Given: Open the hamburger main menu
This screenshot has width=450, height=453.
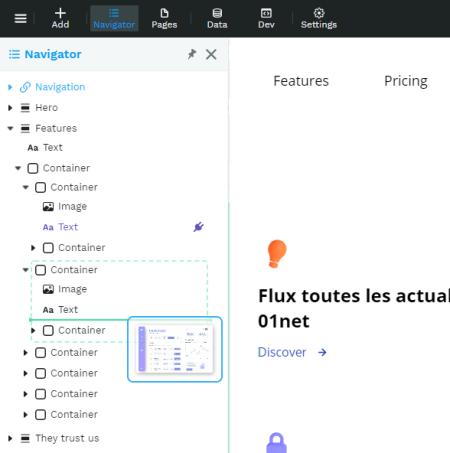Looking at the screenshot, I should (x=20, y=18).
